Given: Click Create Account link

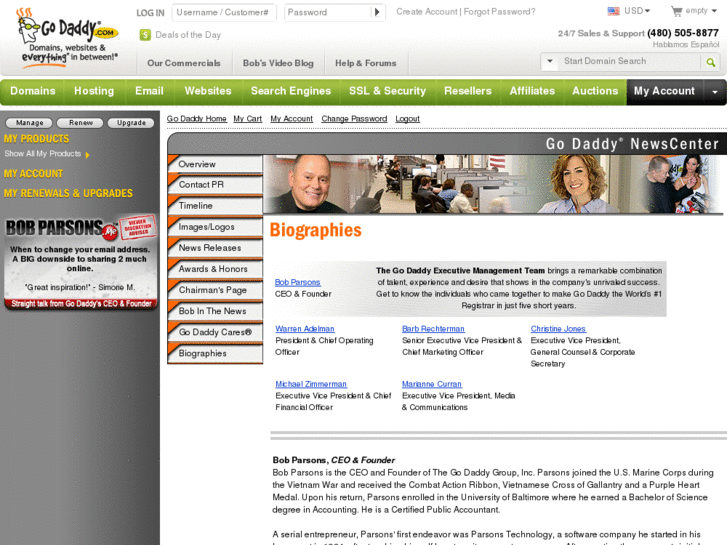Looking at the screenshot, I should pyautogui.click(x=427, y=12).
